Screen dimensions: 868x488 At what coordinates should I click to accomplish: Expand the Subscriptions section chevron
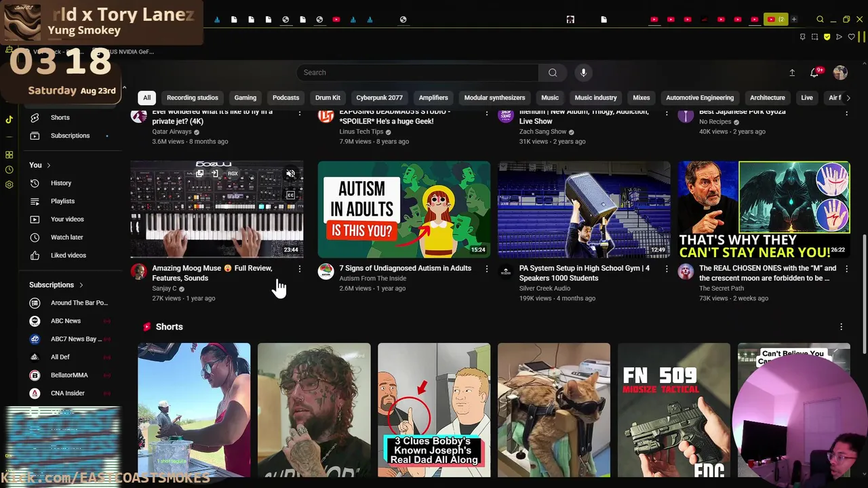tap(81, 285)
